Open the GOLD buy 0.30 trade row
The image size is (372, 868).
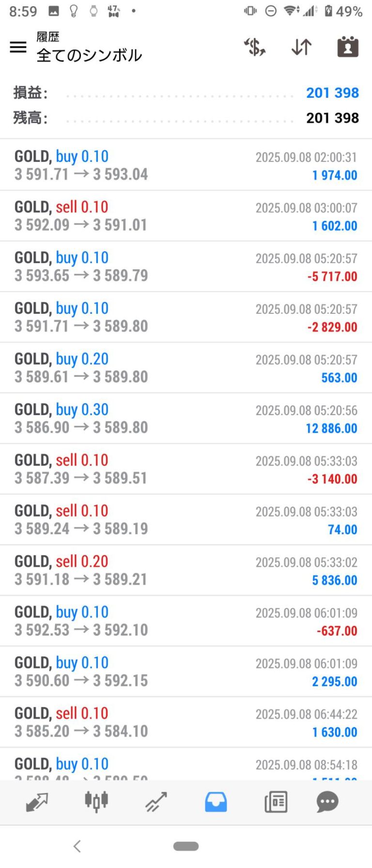(x=186, y=418)
